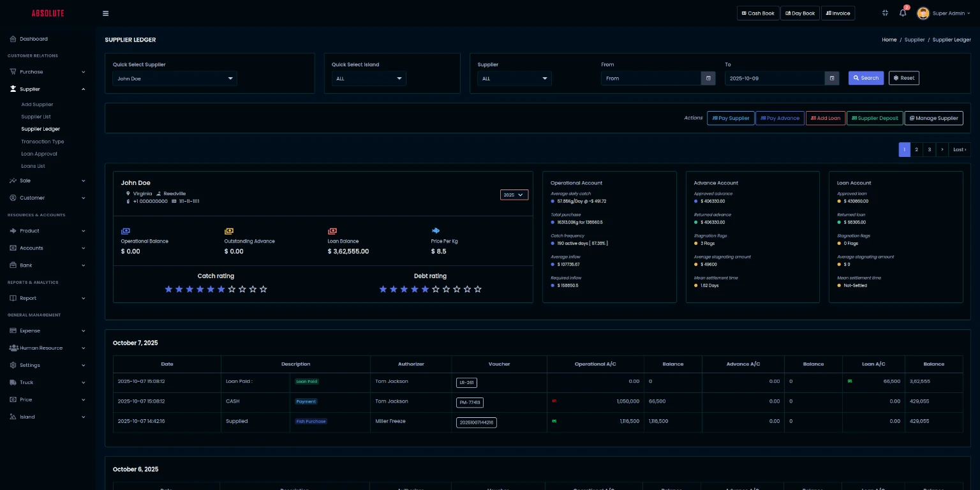Expand the Purchase sidebar menu
Viewport: 980px width, 490px height.
click(x=47, y=72)
